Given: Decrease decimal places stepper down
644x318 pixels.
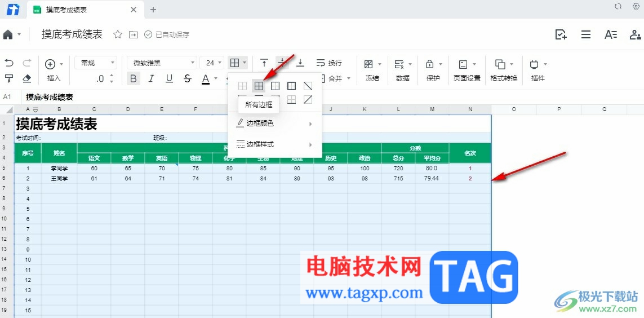Looking at the screenshot, I should (112, 81).
